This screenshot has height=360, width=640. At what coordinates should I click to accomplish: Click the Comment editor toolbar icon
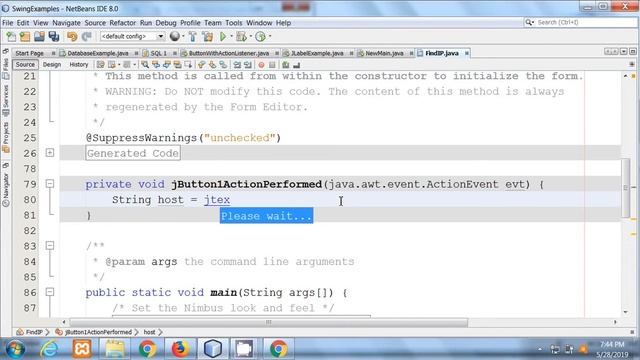[286, 65]
